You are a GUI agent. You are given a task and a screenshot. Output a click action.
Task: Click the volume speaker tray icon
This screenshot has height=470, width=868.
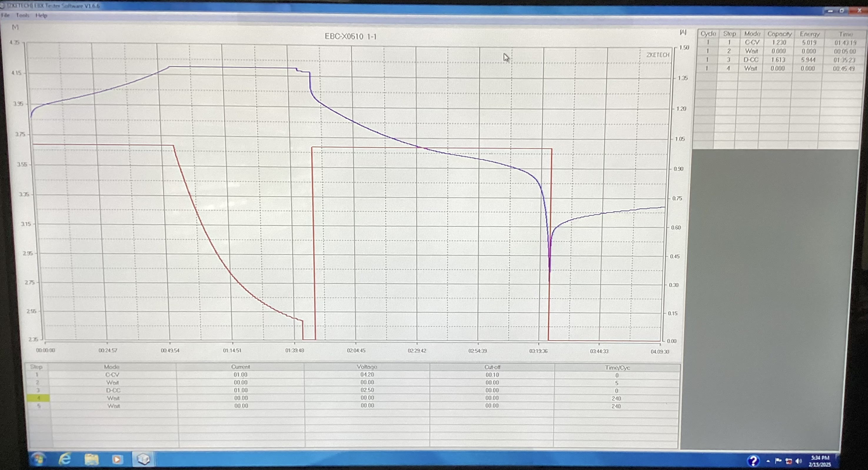pos(798,461)
